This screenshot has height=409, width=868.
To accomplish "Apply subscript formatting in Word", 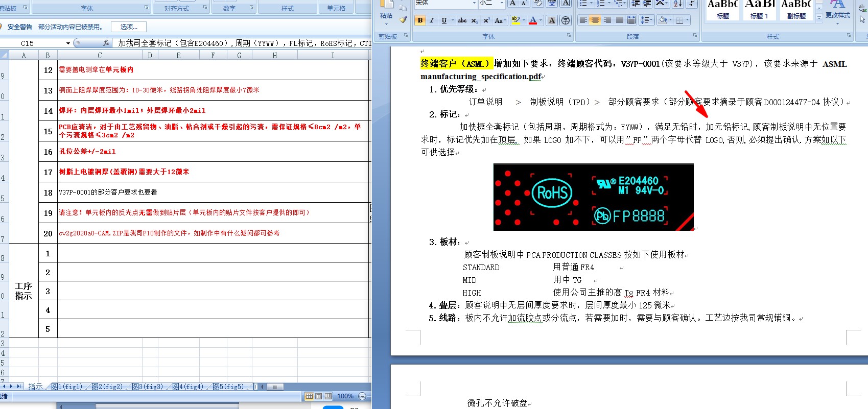I will [475, 20].
